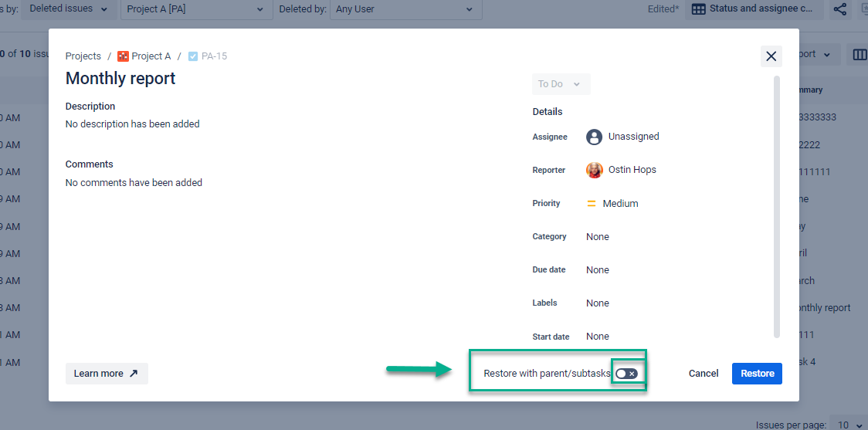
Task: Click the PA-15 task type icon
Action: click(x=193, y=56)
